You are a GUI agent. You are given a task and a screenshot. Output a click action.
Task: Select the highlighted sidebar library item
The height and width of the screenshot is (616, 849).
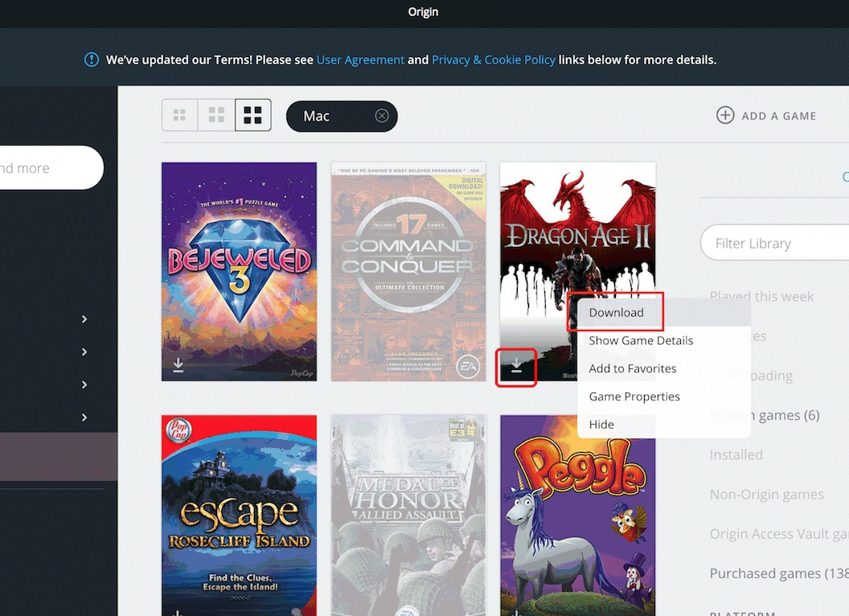click(x=59, y=457)
